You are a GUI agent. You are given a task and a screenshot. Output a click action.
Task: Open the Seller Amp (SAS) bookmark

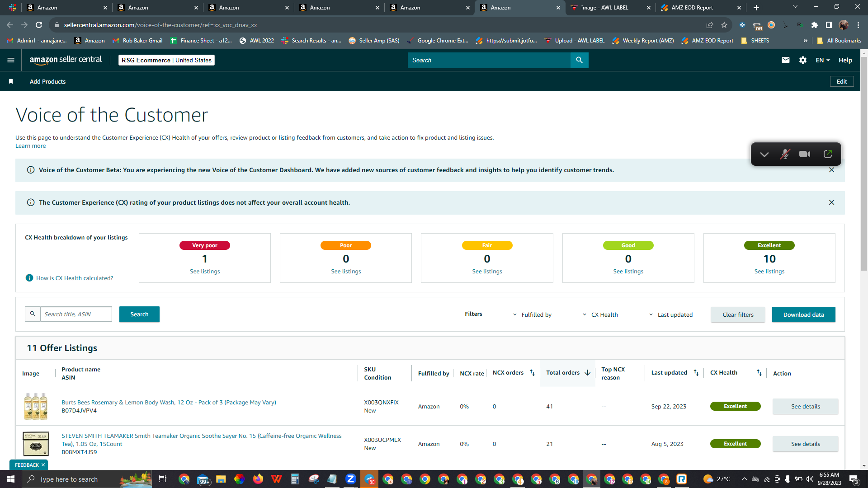coord(374,41)
